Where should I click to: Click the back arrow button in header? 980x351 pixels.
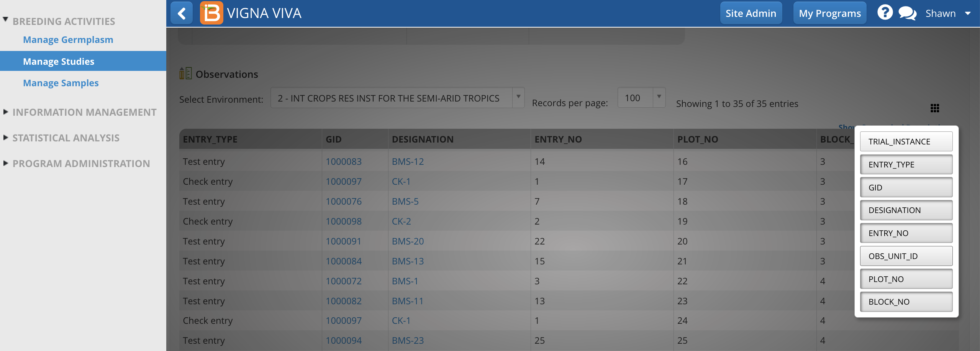(182, 13)
